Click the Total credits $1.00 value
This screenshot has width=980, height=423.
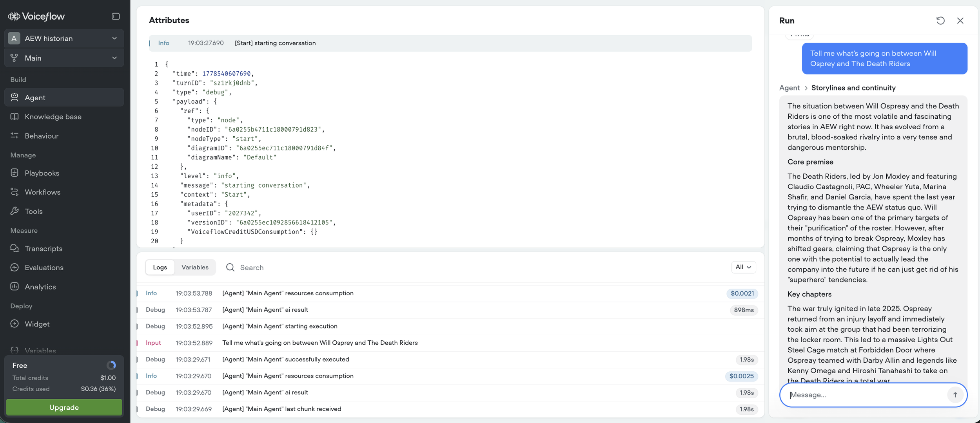coord(108,378)
